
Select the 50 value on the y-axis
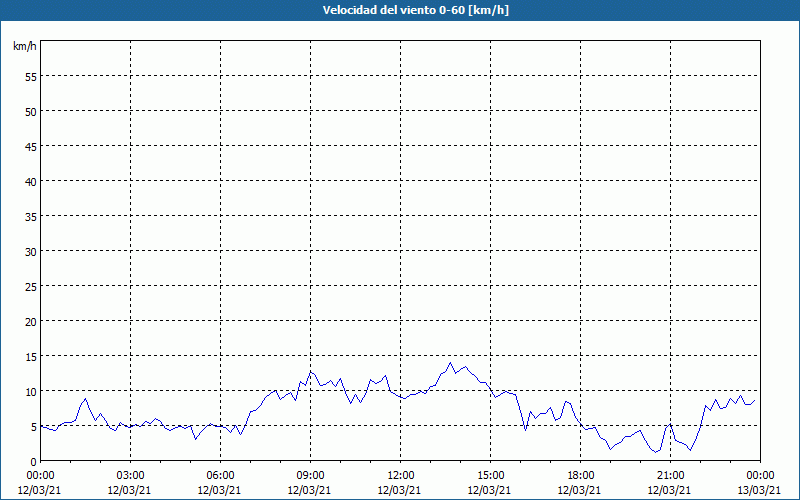(30, 112)
